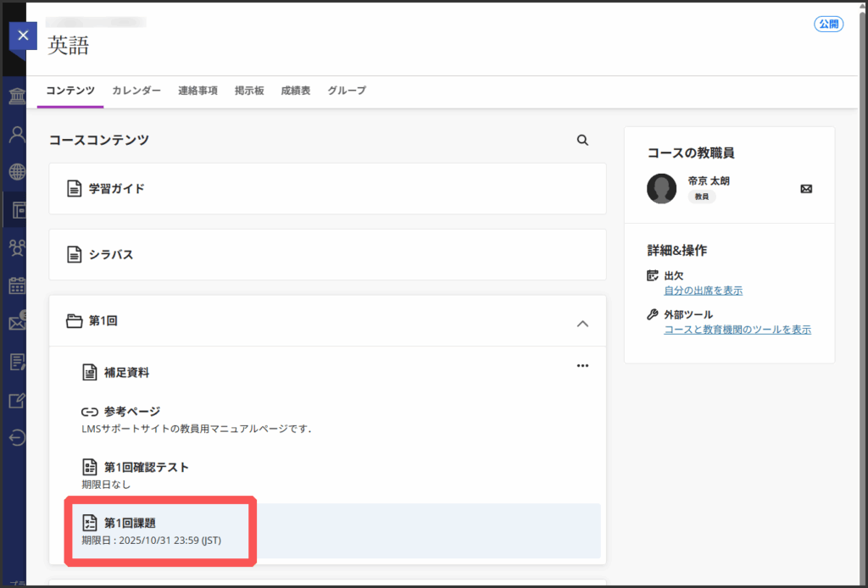Image resolution: width=868 pixels, height=588 pixels.
Task: Open the organizations group icon in sidebar
Action: point(17,247)
